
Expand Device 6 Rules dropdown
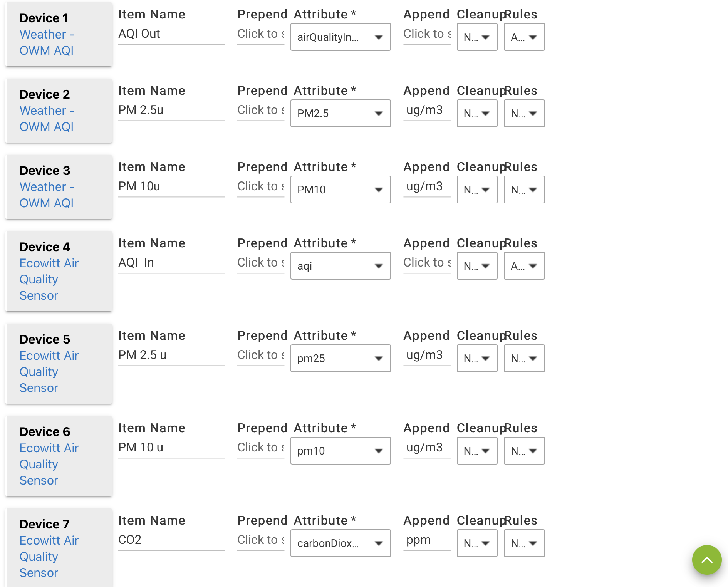pos(524,451)
